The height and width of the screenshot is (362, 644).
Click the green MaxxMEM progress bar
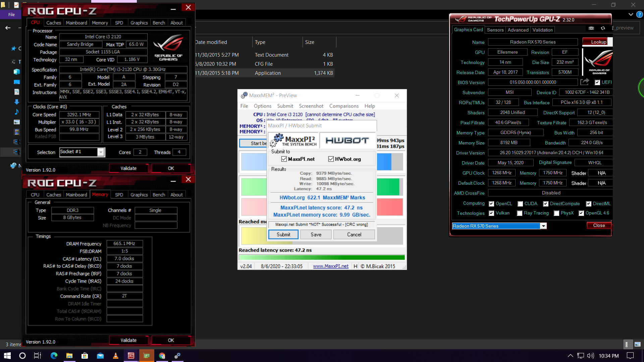point(322,257)
